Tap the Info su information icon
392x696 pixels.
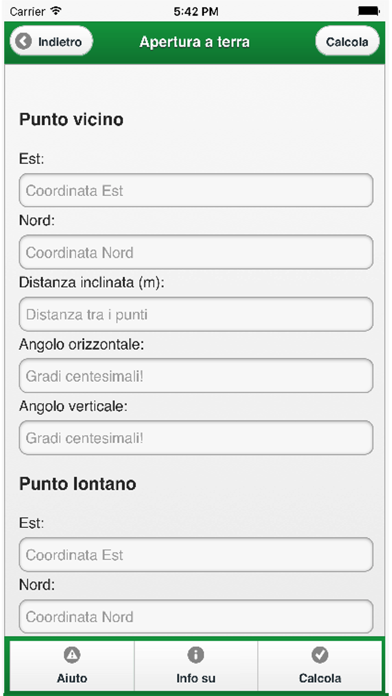196,655
